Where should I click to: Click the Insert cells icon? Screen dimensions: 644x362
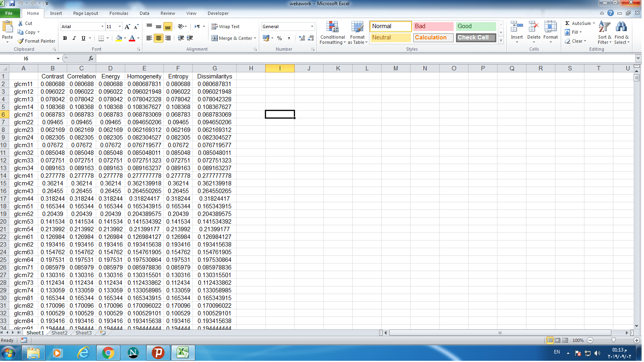click(x=517, y=27)
